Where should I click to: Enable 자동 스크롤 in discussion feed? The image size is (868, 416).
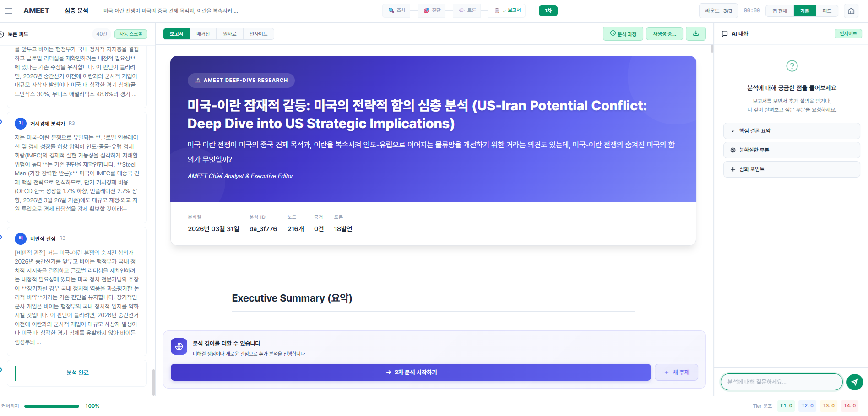130,33
